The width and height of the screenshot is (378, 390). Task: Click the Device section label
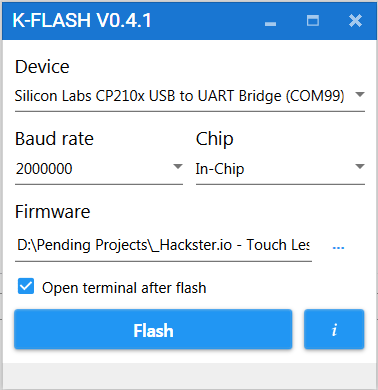(42, 67)
